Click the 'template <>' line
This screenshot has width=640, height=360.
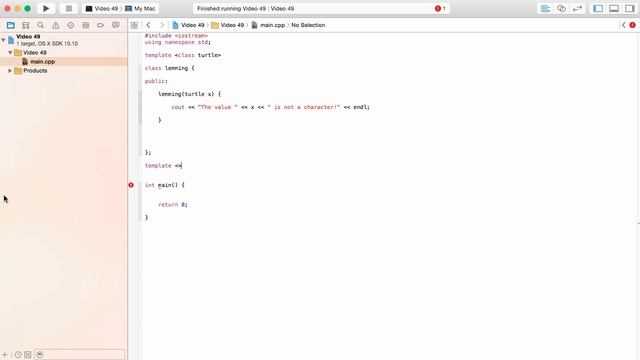pos(164,166)
